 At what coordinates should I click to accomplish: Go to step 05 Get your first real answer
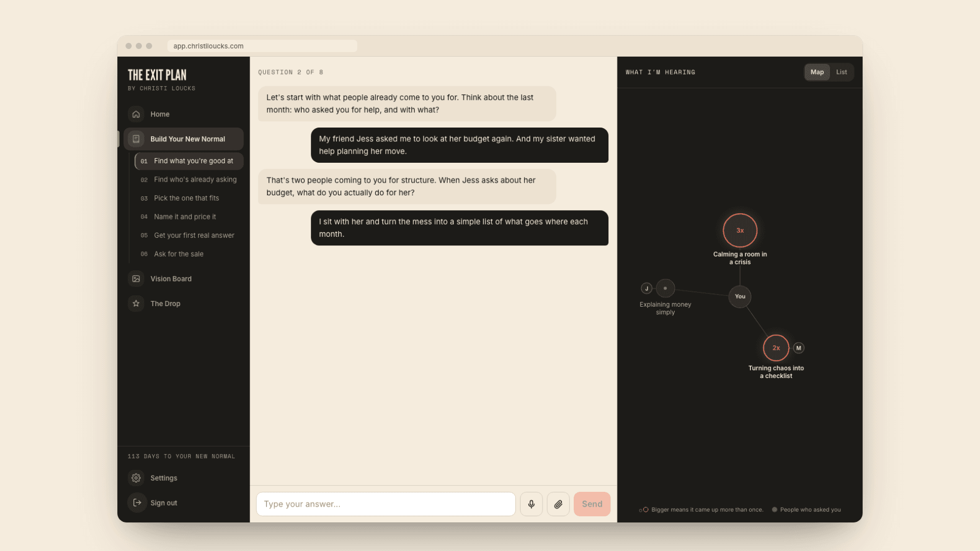(189, 235)
